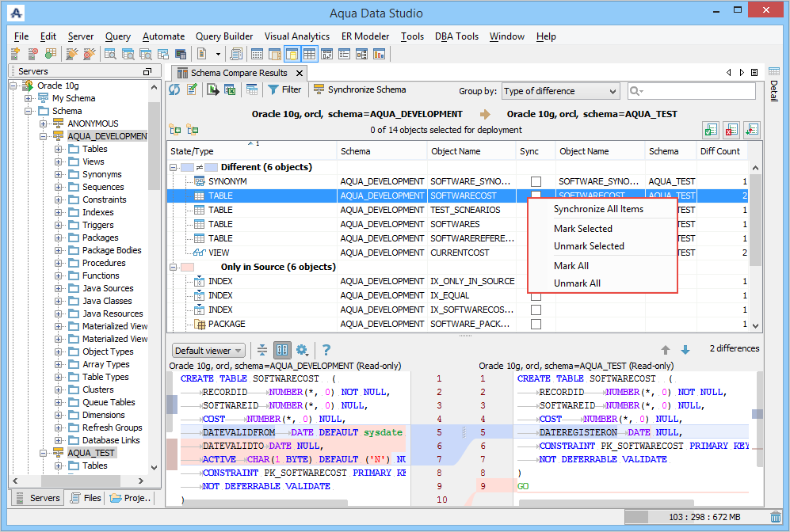
Task: Click the Export to Excel icon
Action: (x=230, y=90)
